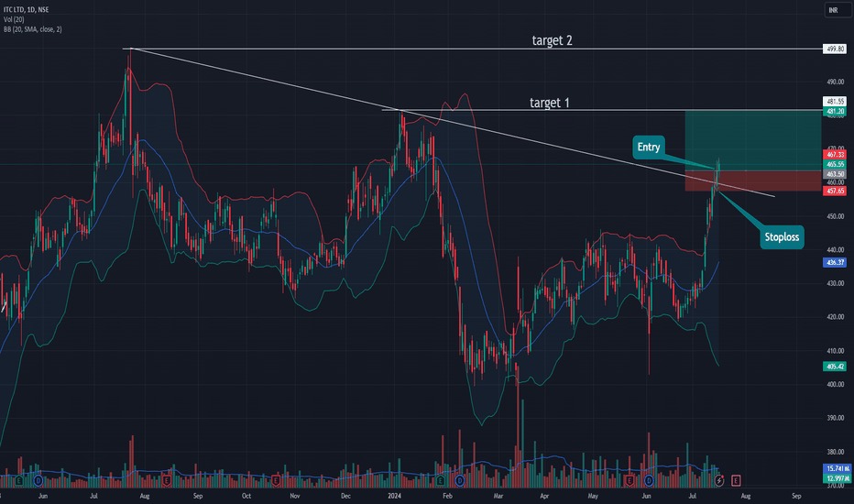Image resolution: width=854 pixels, height=504 pixels.
Task: Select the Stoploss callout label
Action: pos(782,236)
